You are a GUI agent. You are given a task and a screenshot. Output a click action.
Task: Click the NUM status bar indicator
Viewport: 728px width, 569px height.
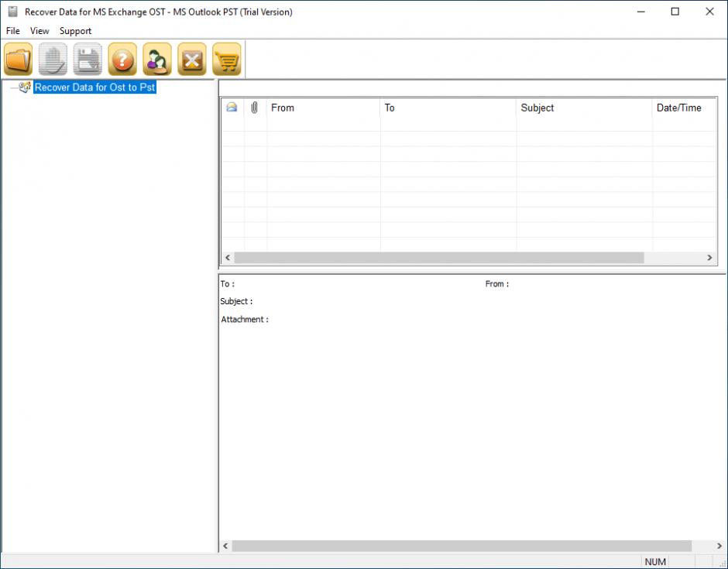(x=655, y=561)
